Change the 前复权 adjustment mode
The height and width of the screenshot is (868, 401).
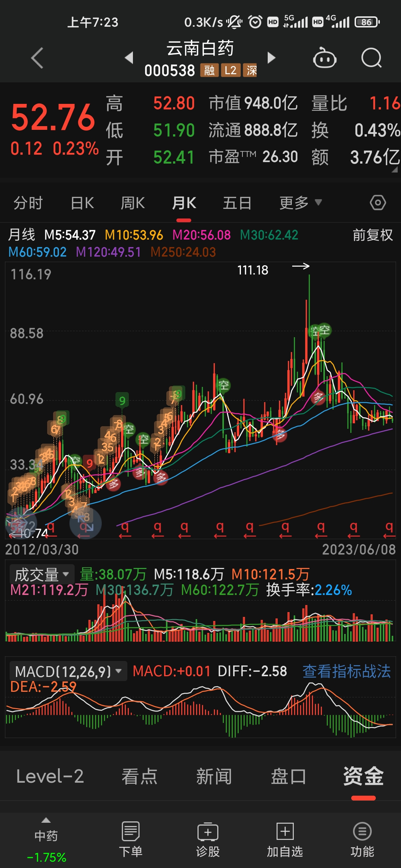[x=372, y=235]
